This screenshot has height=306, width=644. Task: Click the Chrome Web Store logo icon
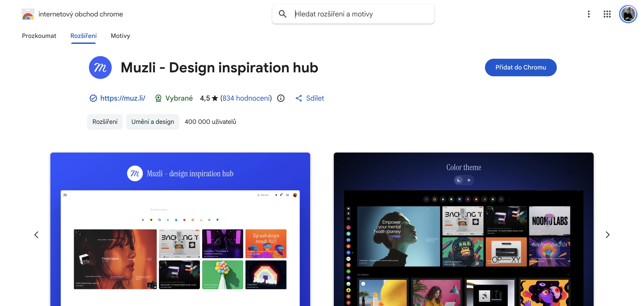(28, 14)
